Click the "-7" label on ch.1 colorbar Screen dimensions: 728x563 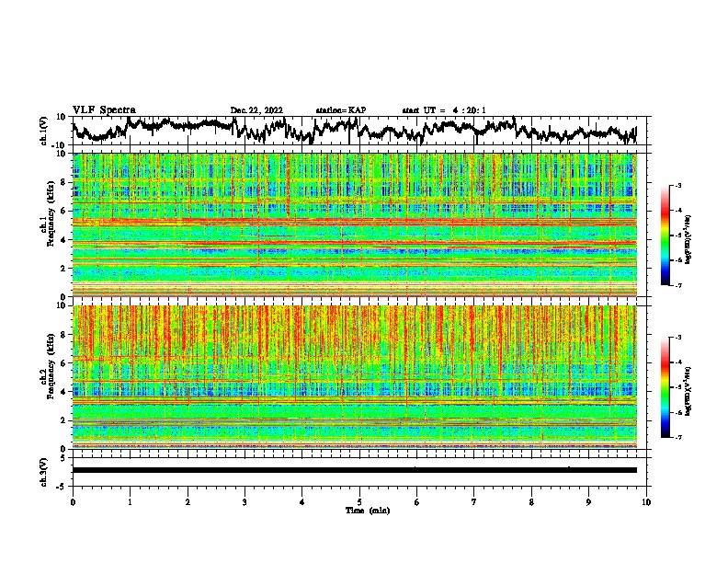click(678, 285)
